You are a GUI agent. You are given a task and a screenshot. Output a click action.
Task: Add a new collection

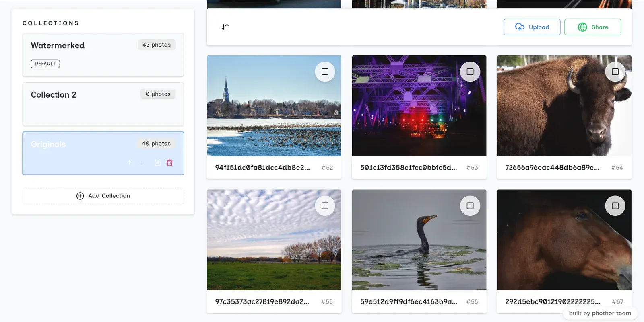[x=103, y=196]
